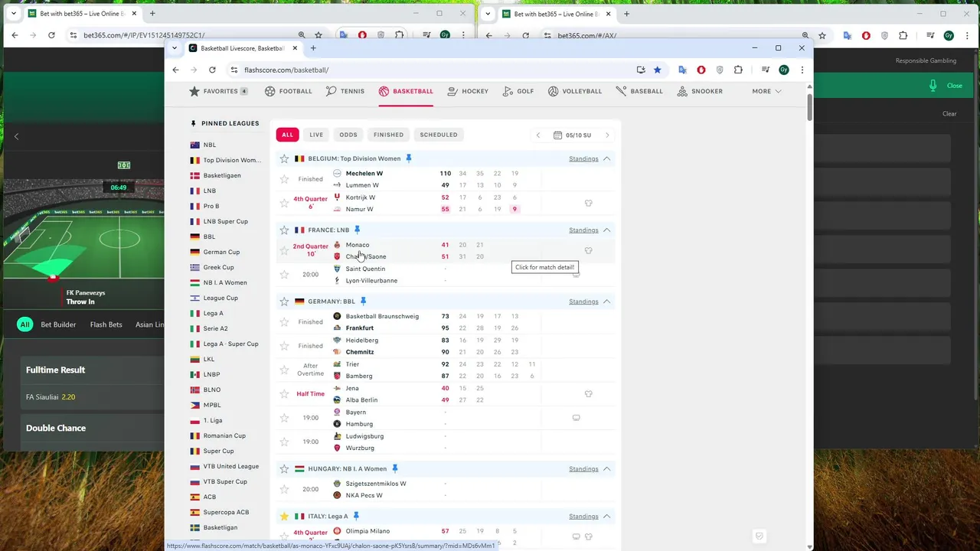Image resolution: width=980 pixels, height=551 pixels.
Task: Star the Kortrijk W vs Namur W match
Action: tap(284, 204)
